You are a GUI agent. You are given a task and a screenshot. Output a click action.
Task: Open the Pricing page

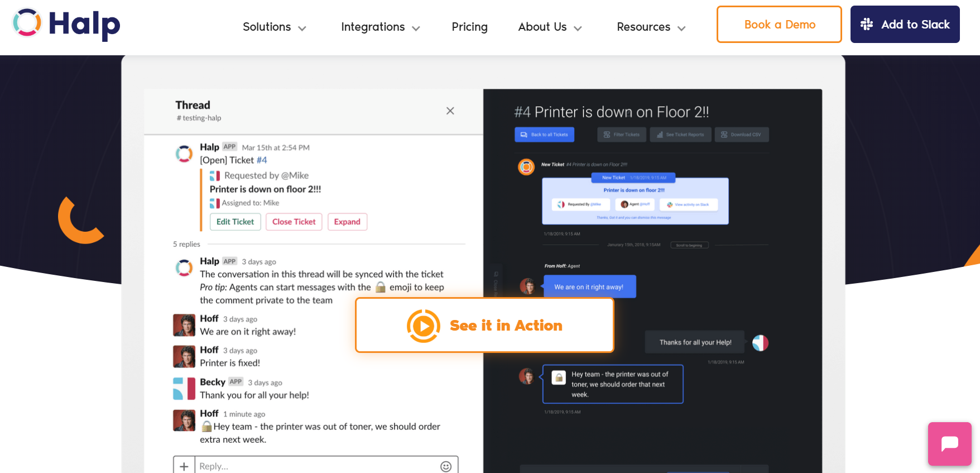(469, 27)
